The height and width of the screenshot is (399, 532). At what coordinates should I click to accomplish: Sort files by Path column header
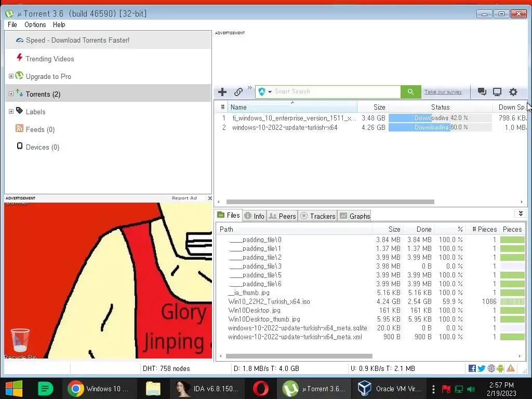[x=294, y=229]
